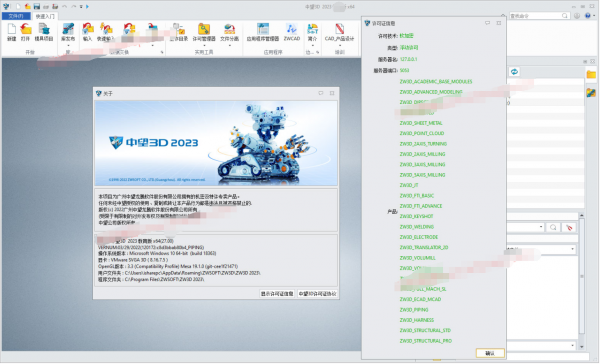Click ZW3D_HARNESS license entry
The height and width of the screenshot is (364, 600).
(417, 320)
